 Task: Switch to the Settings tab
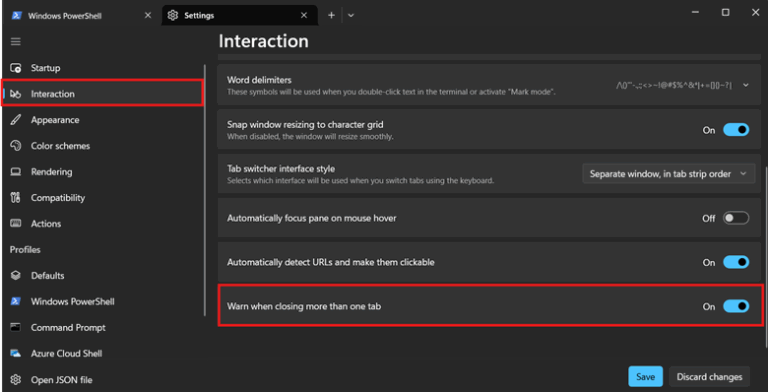[240, 16]
